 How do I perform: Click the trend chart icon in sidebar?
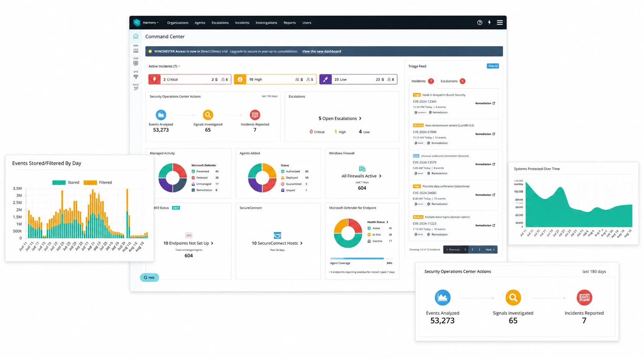coord(136,88)
